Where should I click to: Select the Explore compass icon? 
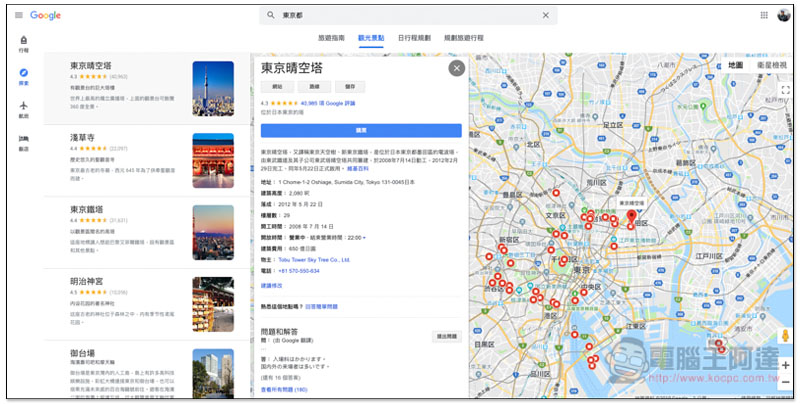(x=23, y=73)
